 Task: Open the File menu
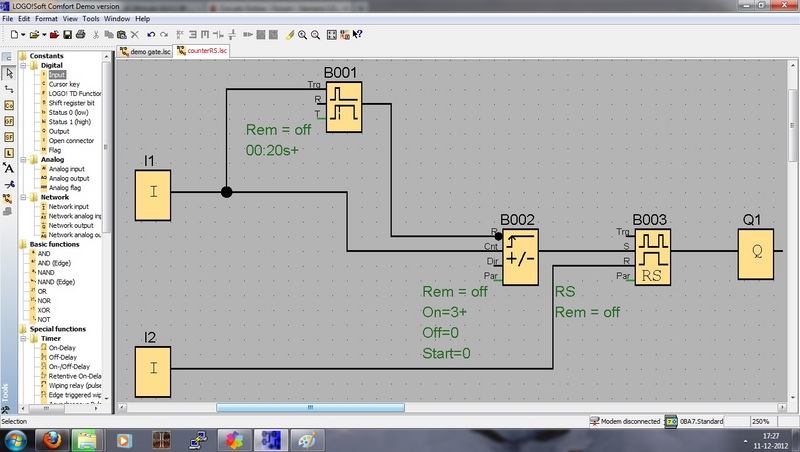point(8,18)
